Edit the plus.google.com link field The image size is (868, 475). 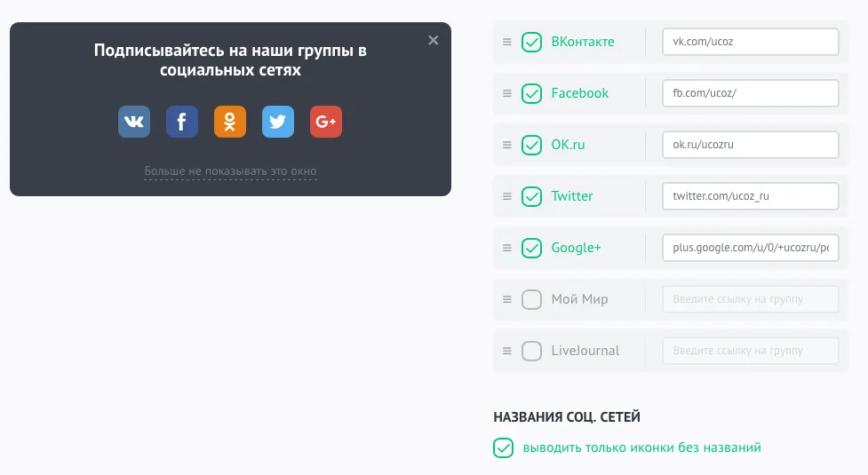pos(750,248)
